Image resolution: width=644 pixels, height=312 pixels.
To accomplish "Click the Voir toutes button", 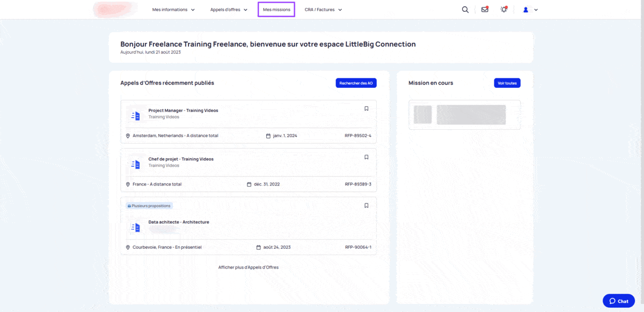I will click(x=507, y=83).
